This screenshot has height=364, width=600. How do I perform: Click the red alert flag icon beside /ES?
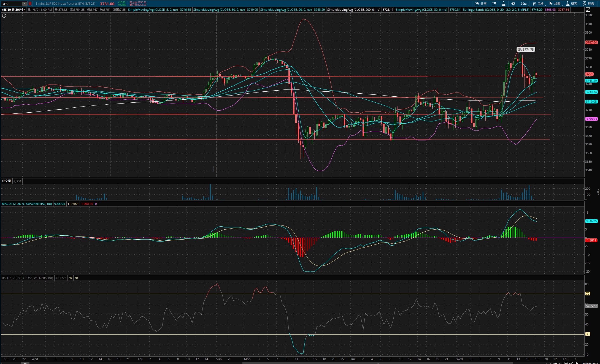(x=30, y=4)
